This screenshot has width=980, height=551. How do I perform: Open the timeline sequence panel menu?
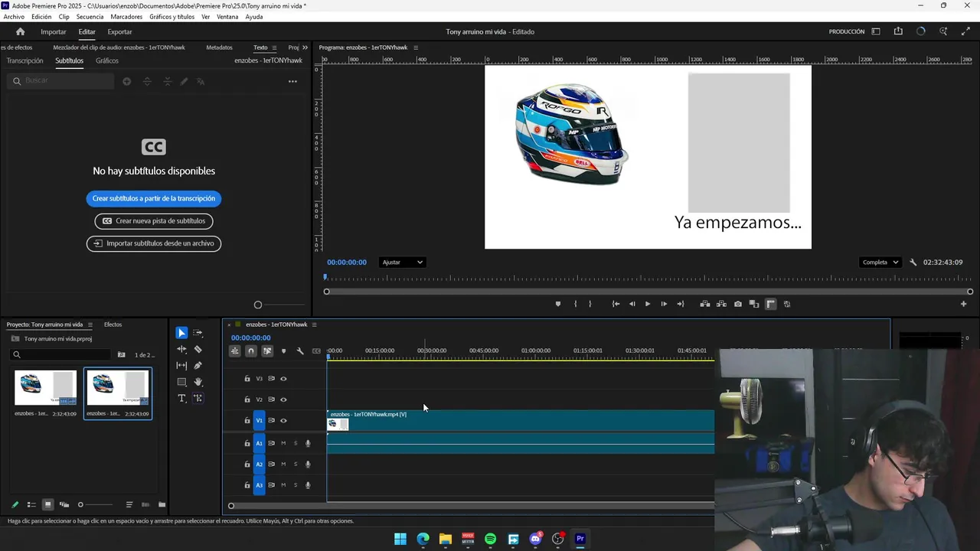(314, 324)
